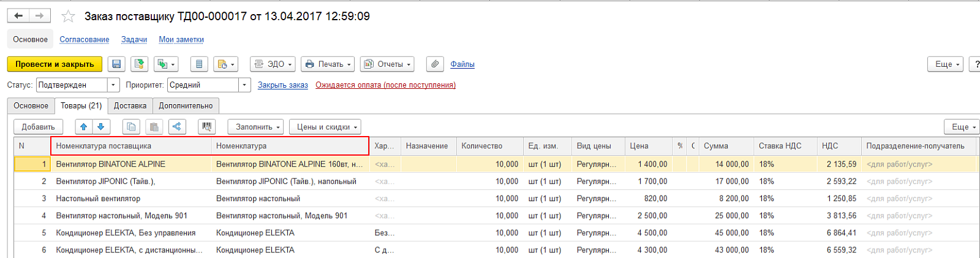Viewport: 980px width, 258px height.
Task: Select the Товары (21) tab
Action: tap(81, 105)
